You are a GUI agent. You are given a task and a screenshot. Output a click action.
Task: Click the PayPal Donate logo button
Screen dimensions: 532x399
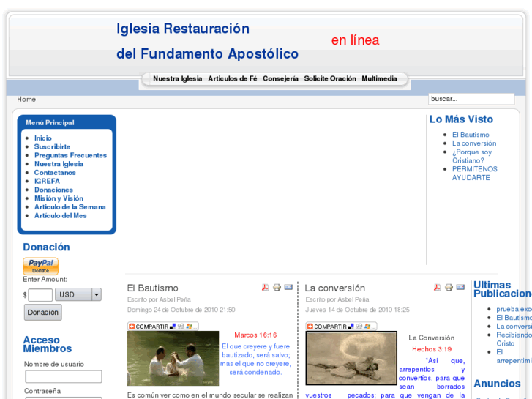41,266
